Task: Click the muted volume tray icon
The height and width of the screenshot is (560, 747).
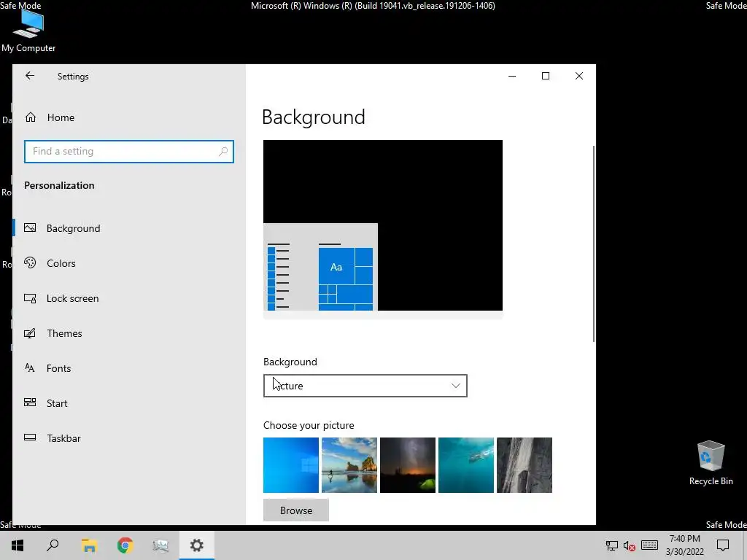Action: [x=630, y=545]
